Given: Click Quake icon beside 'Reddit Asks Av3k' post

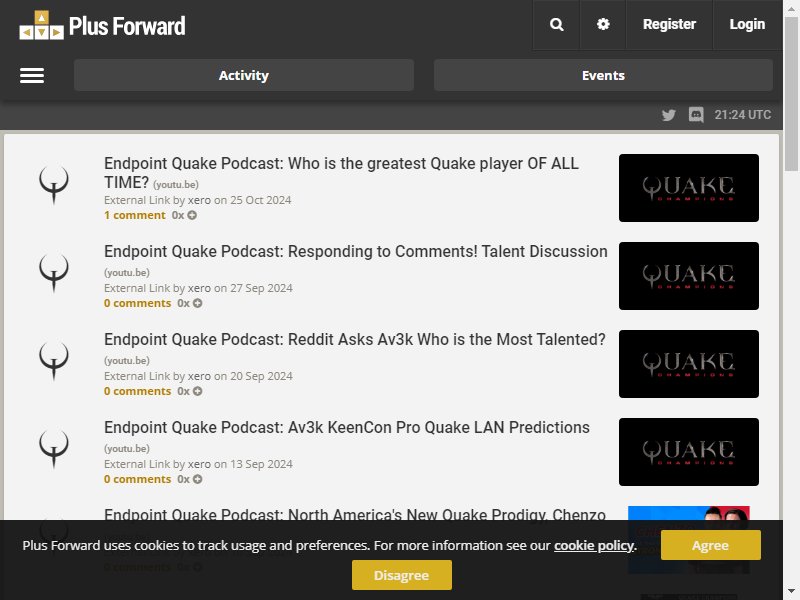Looking at the screenshot, I should [x=54, y=360].
